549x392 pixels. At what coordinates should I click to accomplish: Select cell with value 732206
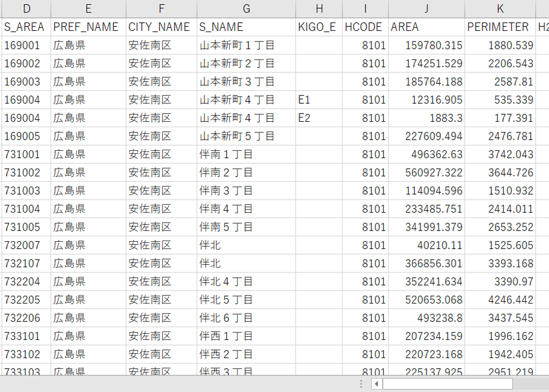pos(26,318)
